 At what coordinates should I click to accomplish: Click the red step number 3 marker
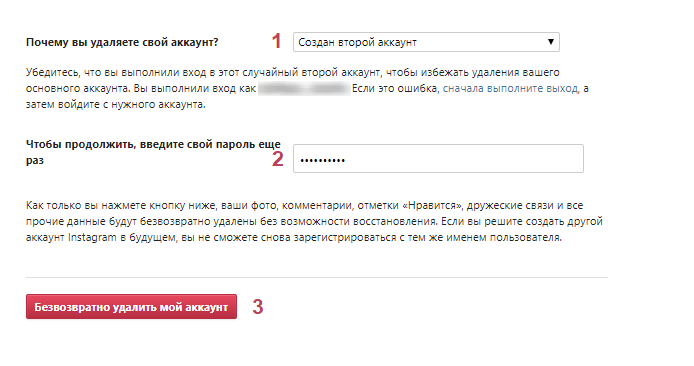pyautogui.click(x=258, y=307)
